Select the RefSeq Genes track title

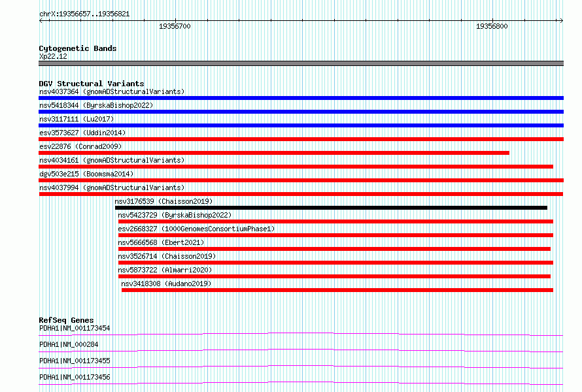[x=66, y=320]
